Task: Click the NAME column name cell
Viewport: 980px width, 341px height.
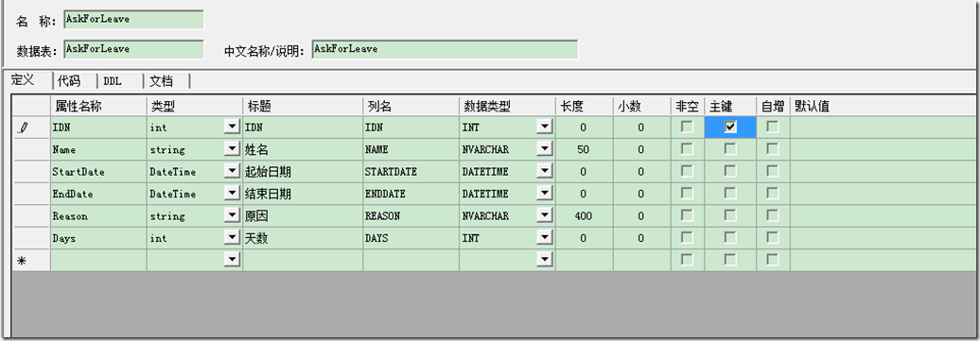Action: click(x=411, y=150)
